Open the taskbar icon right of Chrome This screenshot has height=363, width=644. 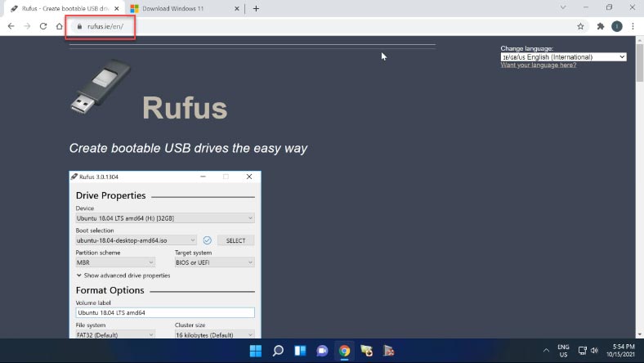click(x=367, y=351)
